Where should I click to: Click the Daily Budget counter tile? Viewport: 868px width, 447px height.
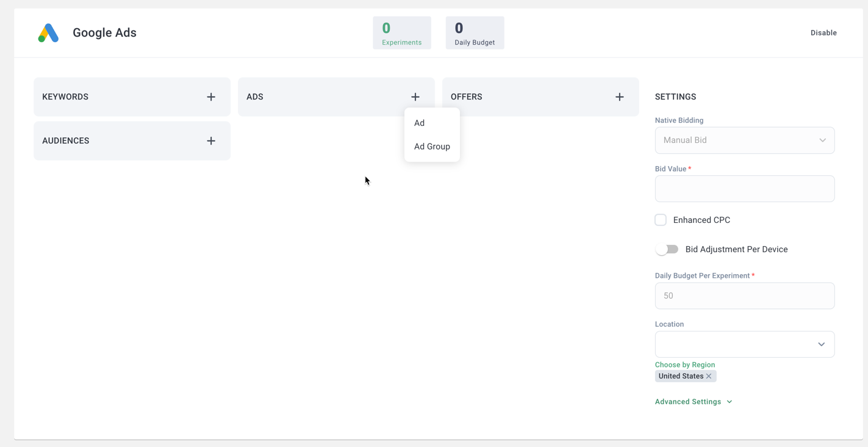(x=475, y=33)
